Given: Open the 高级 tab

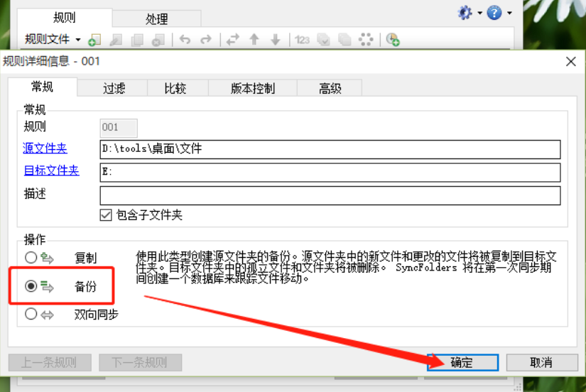Looking at the screenshot, I should coord(330,88).
